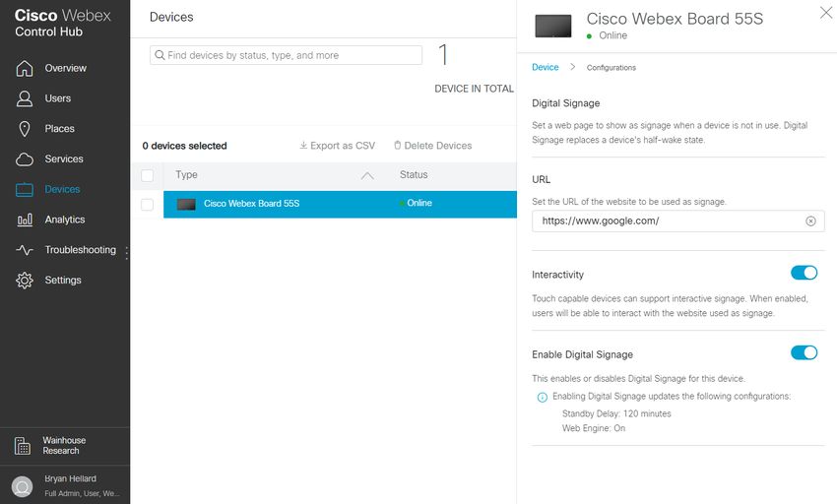The width and height of the screenshot is (837, 504).
Task: Click the Wainhouse Research organization name
Action: pos(64,446)
